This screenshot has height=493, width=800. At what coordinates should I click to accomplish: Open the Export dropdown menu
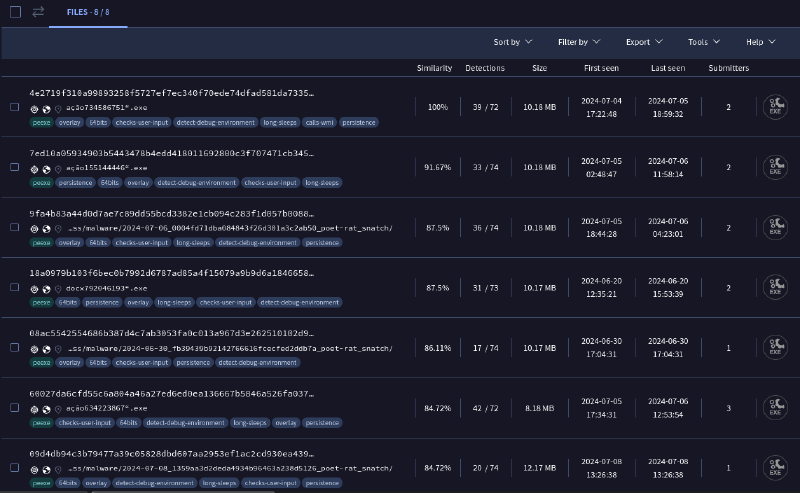(x=643, y=42)
